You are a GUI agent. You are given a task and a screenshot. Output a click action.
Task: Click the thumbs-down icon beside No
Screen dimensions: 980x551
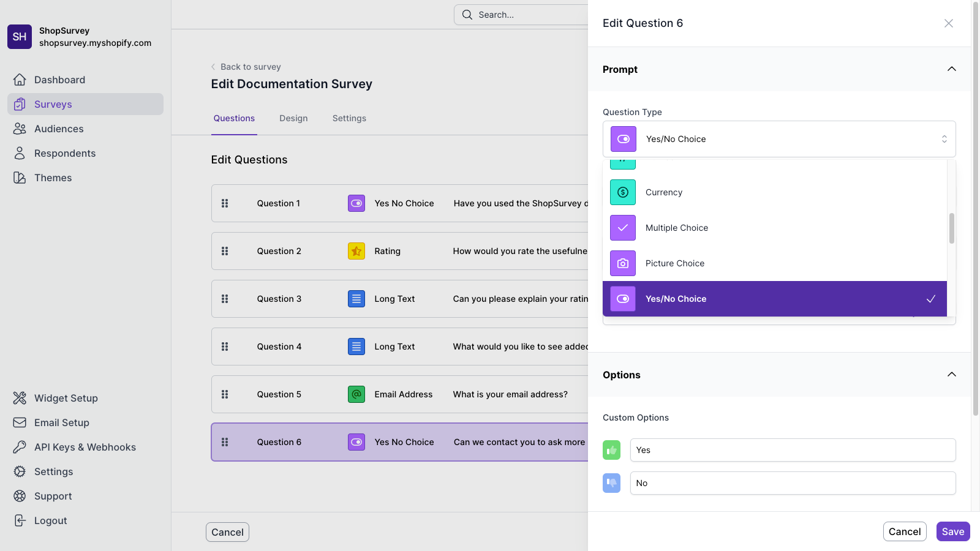(611, 483)
